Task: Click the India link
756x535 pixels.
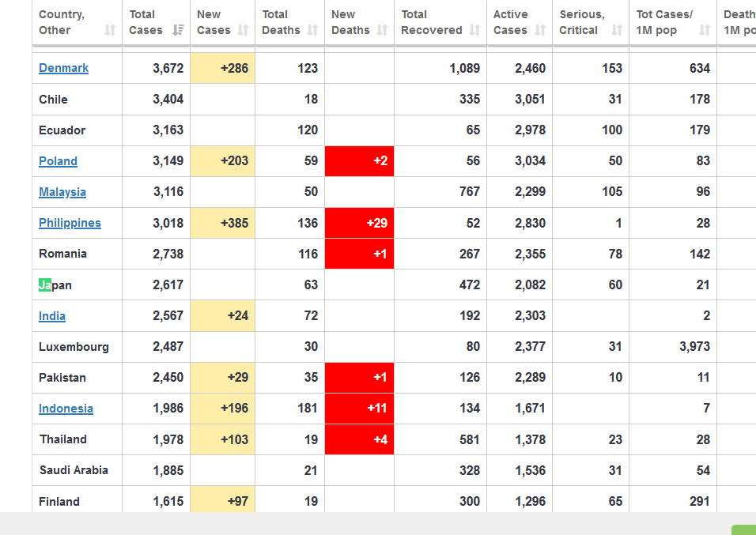Action: [x=52, y=315]
